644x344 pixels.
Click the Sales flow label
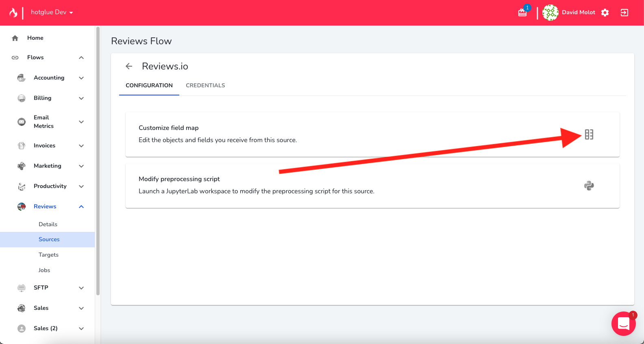pyautogui.click(x=41, y=308)
